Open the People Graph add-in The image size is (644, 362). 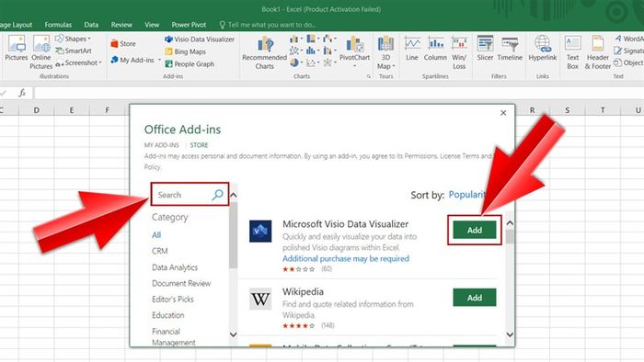pyautogui.click(x=190, y=64)
